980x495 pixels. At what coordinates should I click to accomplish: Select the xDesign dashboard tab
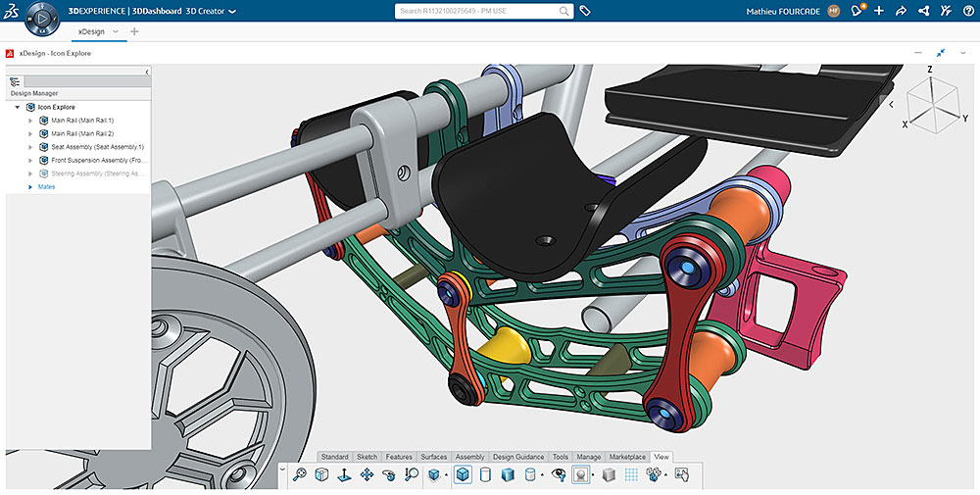(x=91, y=31)
